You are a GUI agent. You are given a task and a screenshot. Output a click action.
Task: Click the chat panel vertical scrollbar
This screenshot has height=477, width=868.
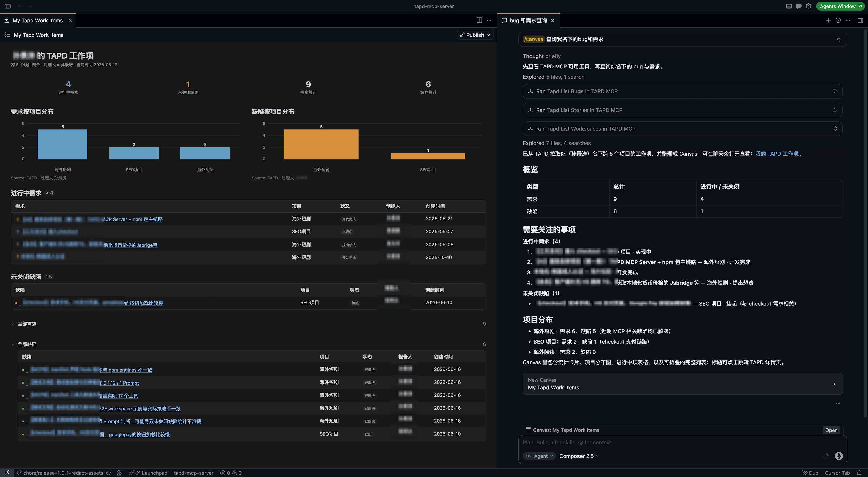866,224
